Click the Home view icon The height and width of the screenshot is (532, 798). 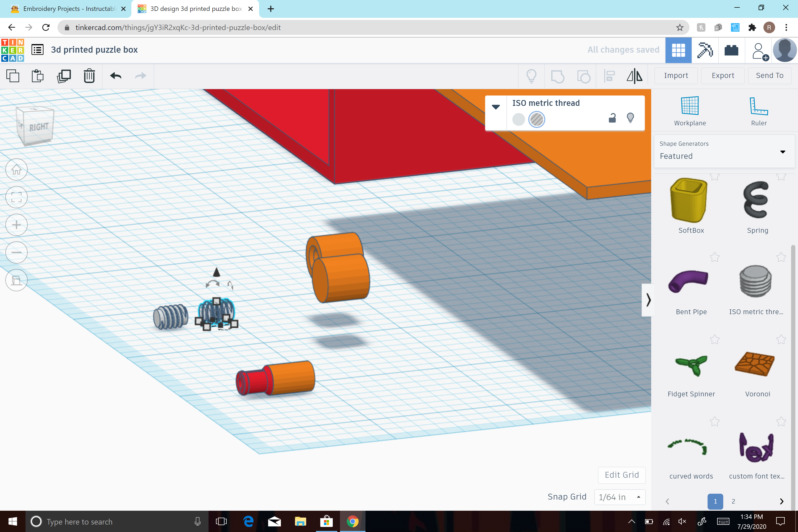pyautogui.click(x=16, y=169)
